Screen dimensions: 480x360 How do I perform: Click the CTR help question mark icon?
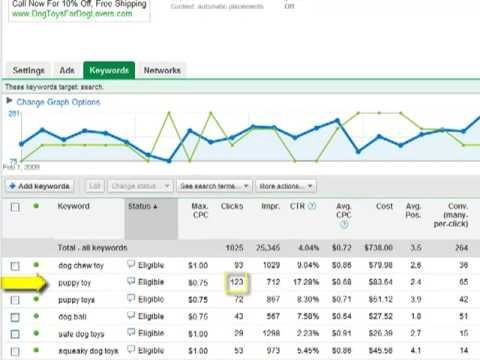pyautogui.click(x=312, y=206)
